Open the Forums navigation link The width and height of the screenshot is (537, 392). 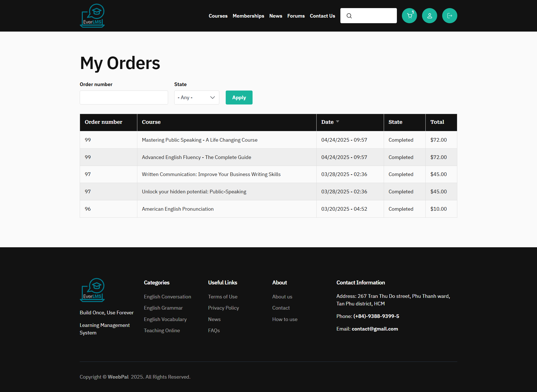point(296,16)
